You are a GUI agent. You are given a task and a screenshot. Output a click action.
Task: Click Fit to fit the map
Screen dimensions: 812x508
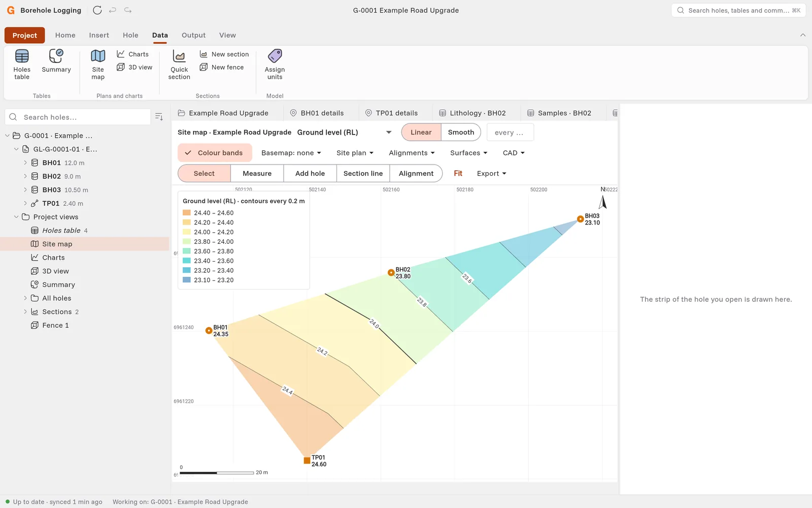point(458,173)
